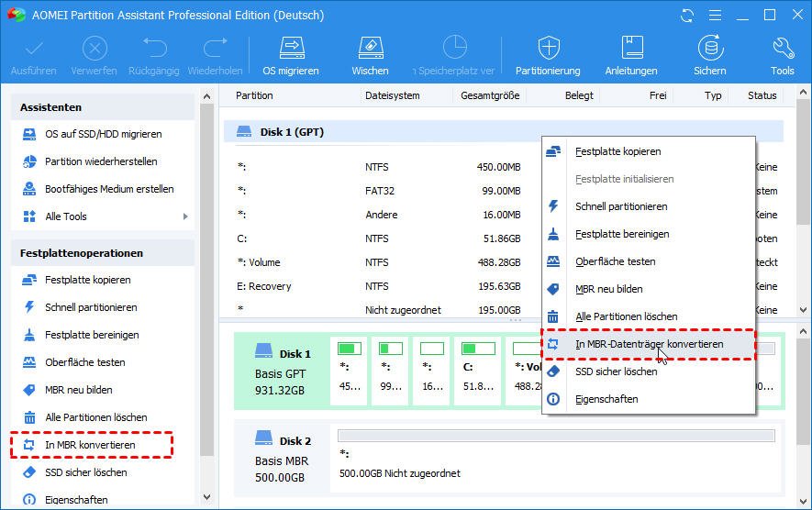Choose SSD sicher löschen from context menu

tap(649, 371)
